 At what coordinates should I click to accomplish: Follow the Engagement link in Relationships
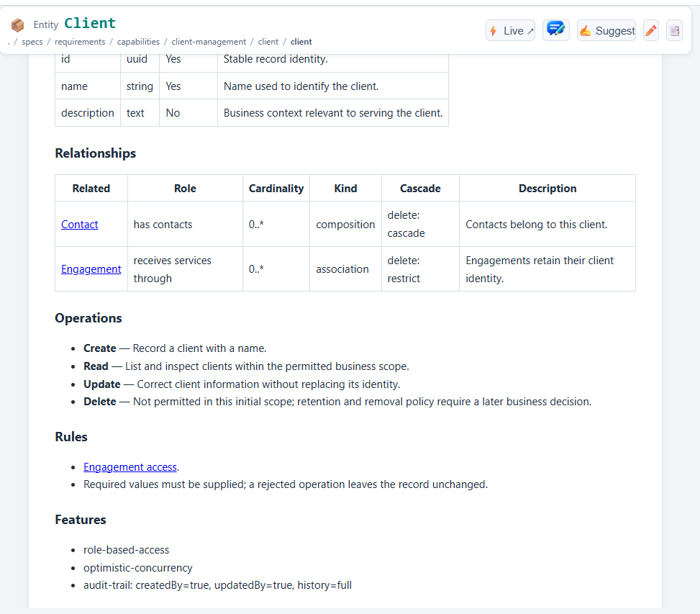pos(91,268)
